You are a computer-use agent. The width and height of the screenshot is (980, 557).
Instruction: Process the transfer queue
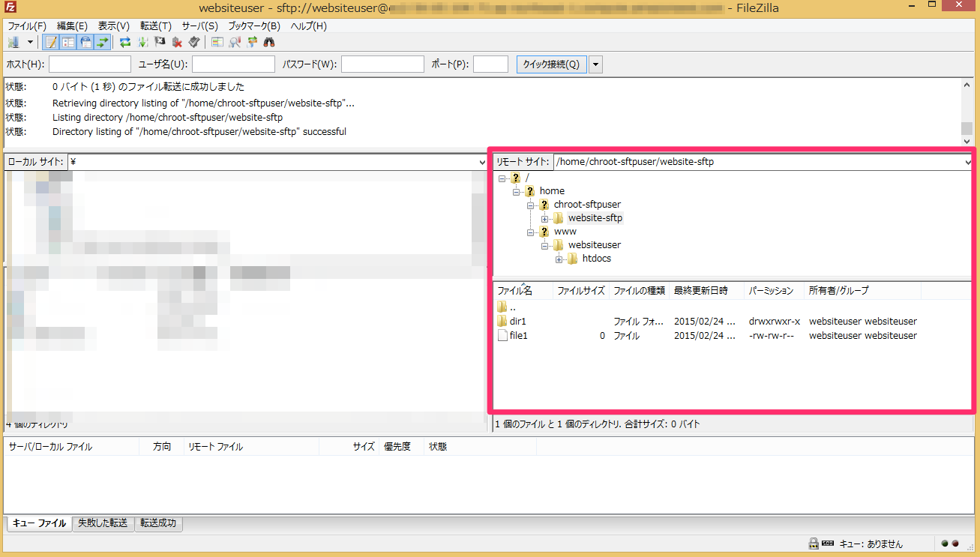[x=142, y=42]
